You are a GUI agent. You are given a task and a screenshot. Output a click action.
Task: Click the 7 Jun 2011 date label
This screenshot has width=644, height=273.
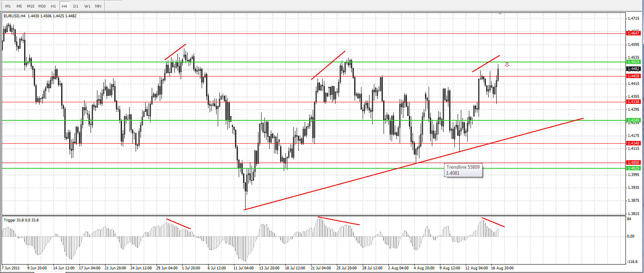click(11, 268)
